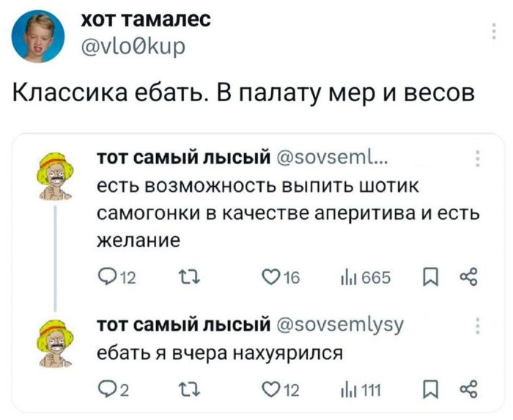Open main tweet three-dot menu
This screenshot has width=513, height=420.
492,32
